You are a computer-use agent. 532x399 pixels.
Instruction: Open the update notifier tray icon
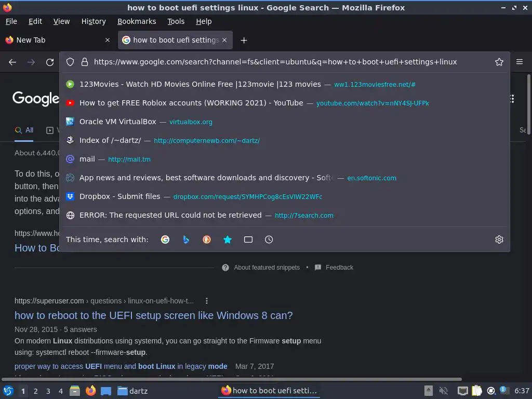tap(504, 390)
